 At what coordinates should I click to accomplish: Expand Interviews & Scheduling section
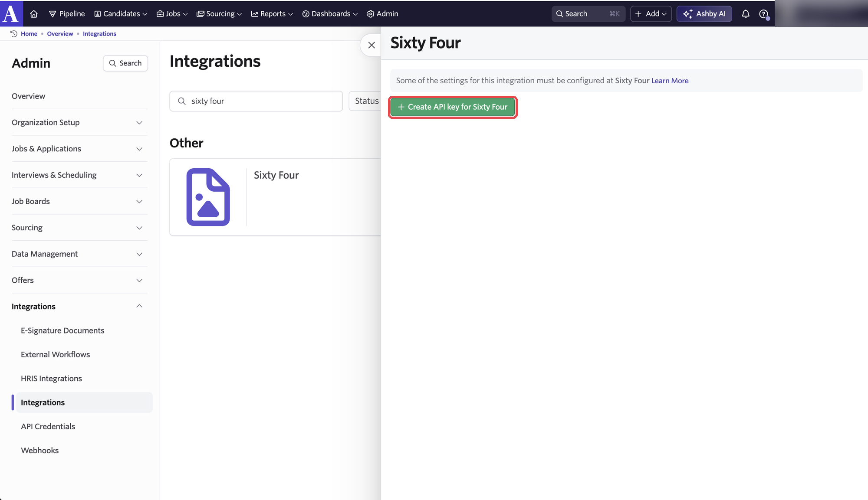79,175
